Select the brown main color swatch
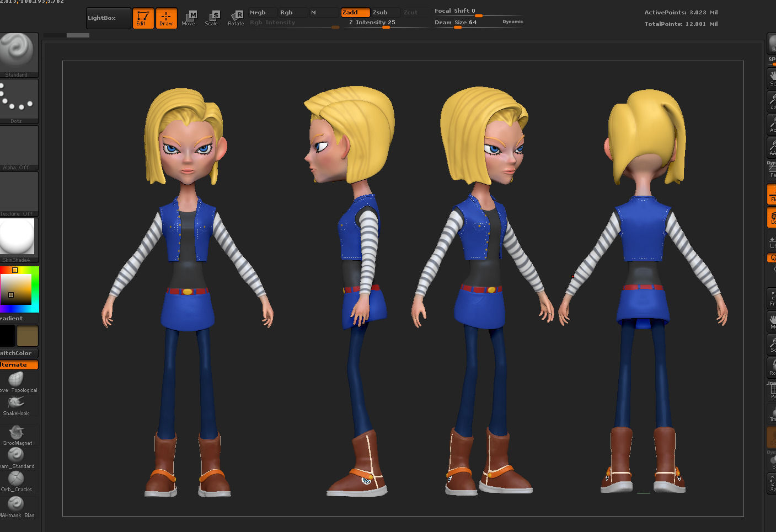Viewport: 776px width, 532px height. tap(28, 336)
